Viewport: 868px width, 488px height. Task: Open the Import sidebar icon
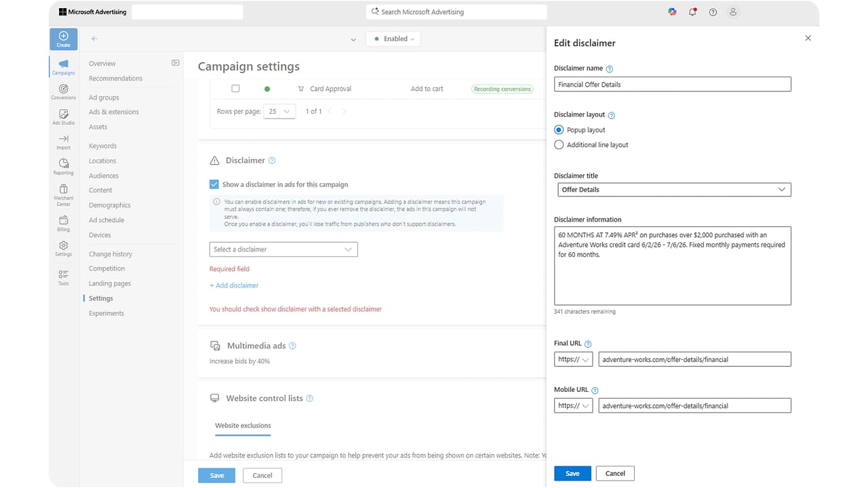click(x=63, y=142)
